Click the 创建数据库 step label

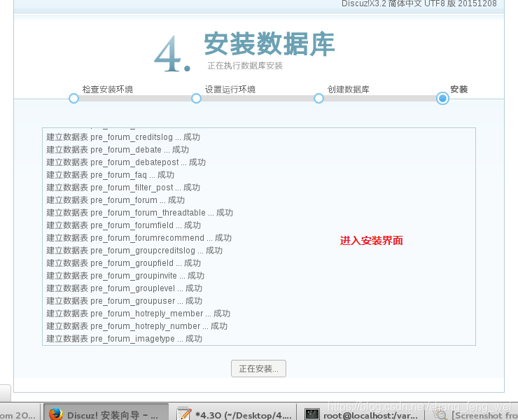348,89
